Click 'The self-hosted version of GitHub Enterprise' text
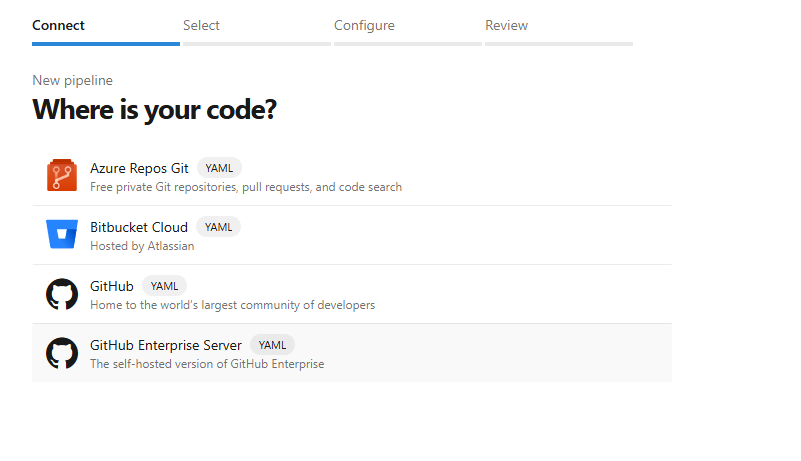The image size is (801, 461). (x=207, y=364)
